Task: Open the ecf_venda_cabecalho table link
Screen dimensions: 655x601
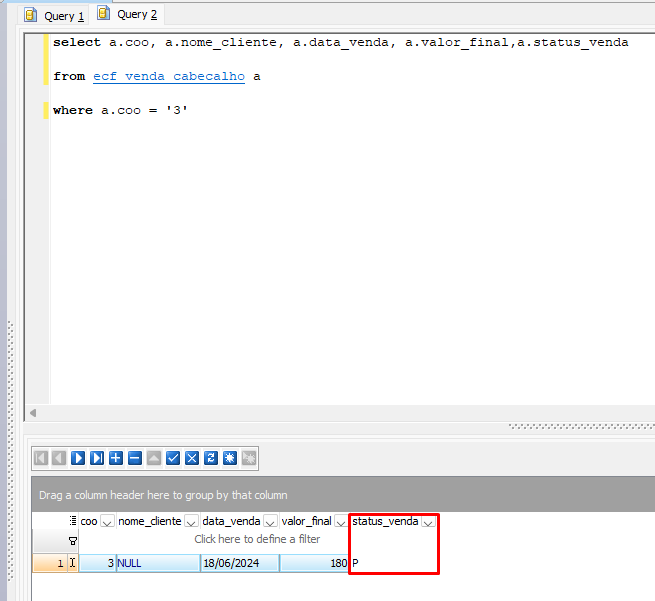Action: pos(168,77)
